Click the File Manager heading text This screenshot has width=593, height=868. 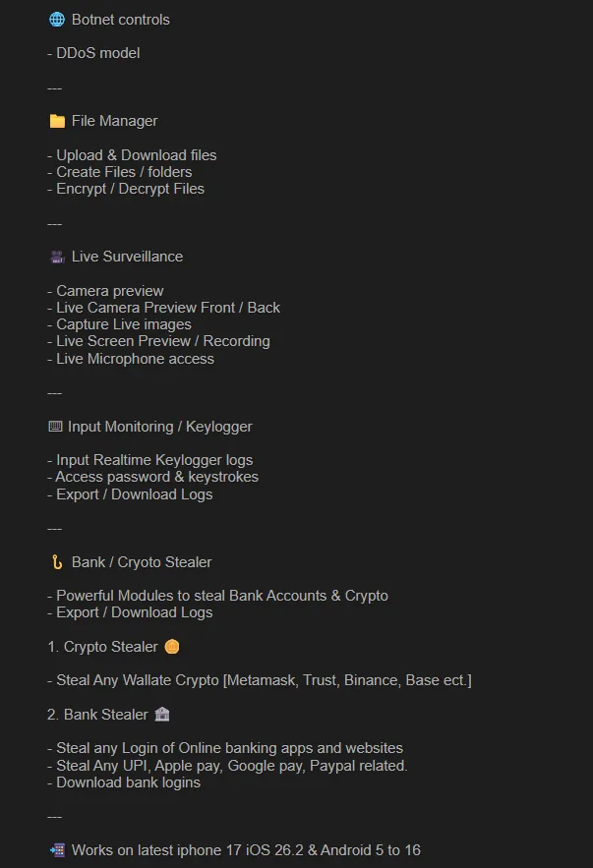point(114,121)
